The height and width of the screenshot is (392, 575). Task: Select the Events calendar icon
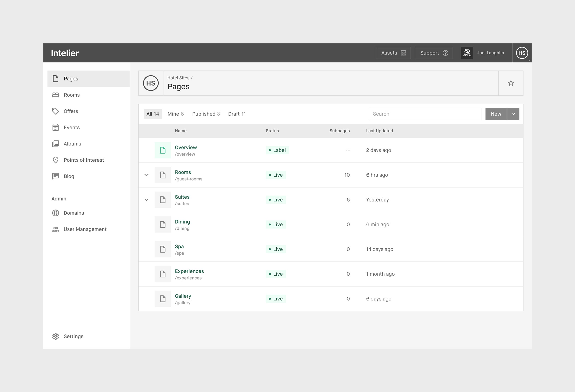click(56, 128)
